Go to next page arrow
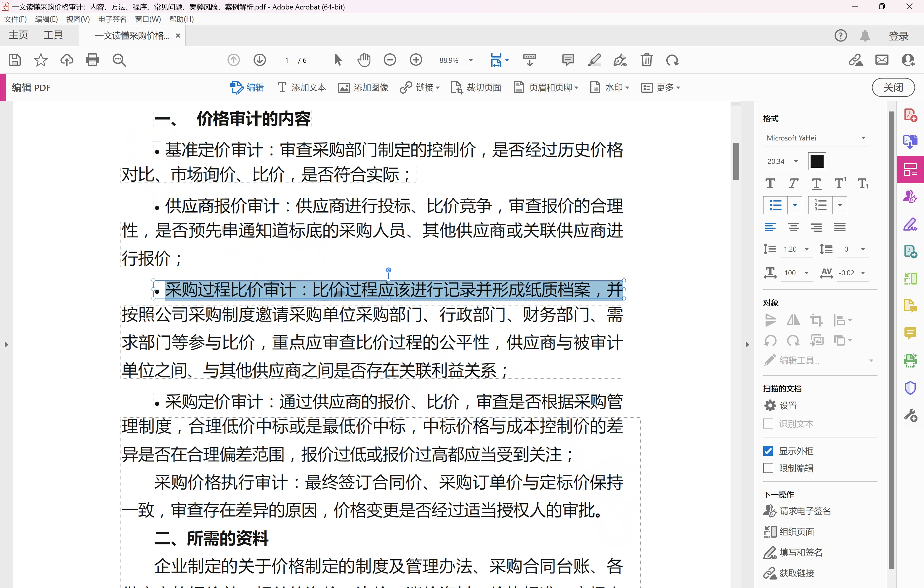The image size is (924, 588). [260, 60]
